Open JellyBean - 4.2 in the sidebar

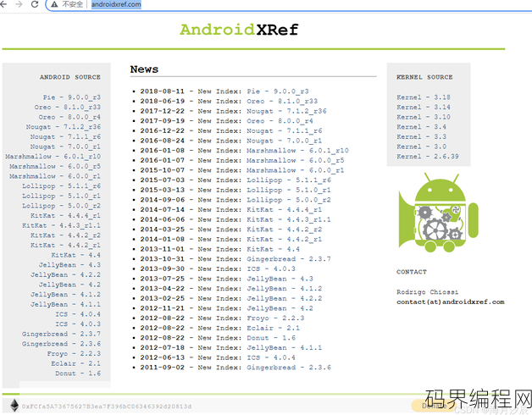pyautogui.click(x=69, y=285)
